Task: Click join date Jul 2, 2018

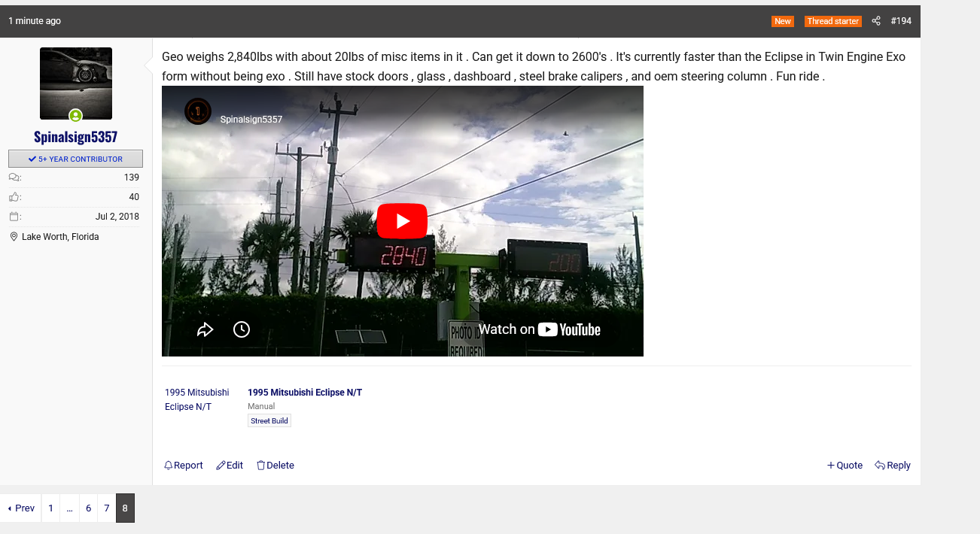Action: (x=117, y=217)
